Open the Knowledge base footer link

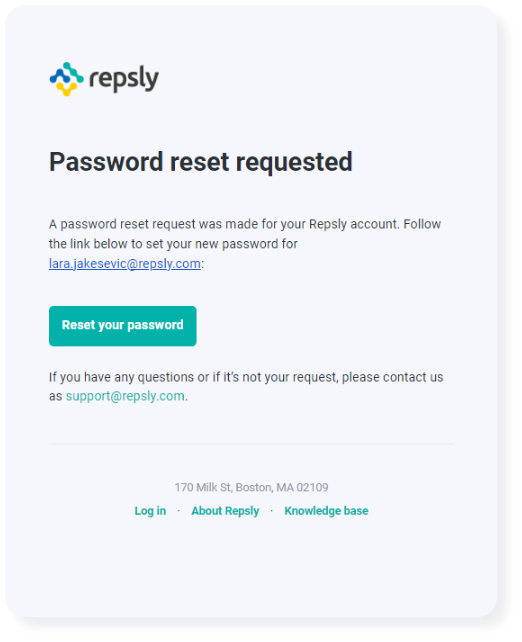(326, 511)
